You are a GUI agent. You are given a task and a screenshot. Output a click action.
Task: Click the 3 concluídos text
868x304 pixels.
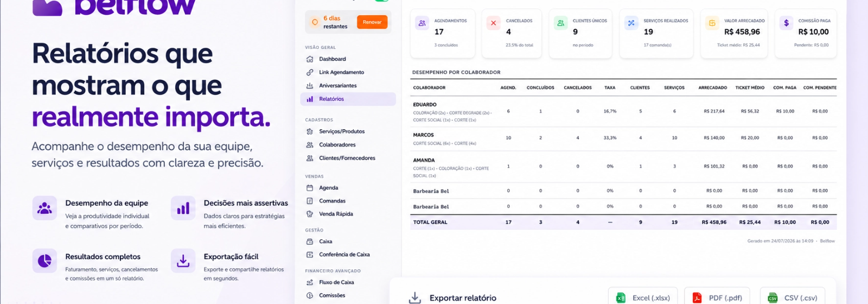(x=446, y=45)
